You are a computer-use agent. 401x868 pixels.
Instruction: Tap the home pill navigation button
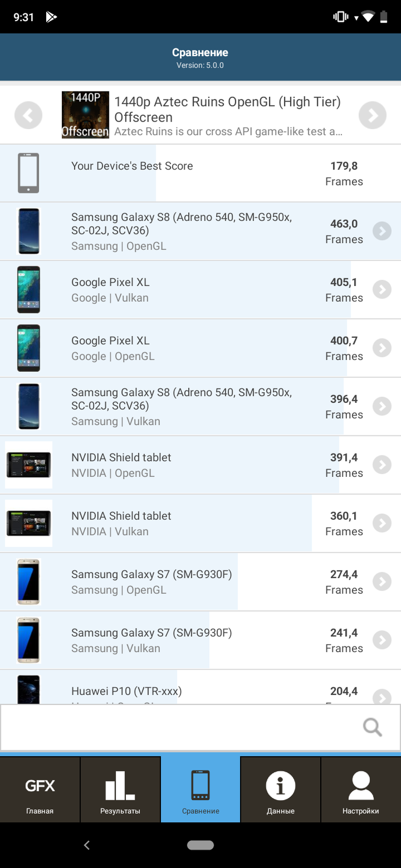[200, 845]
